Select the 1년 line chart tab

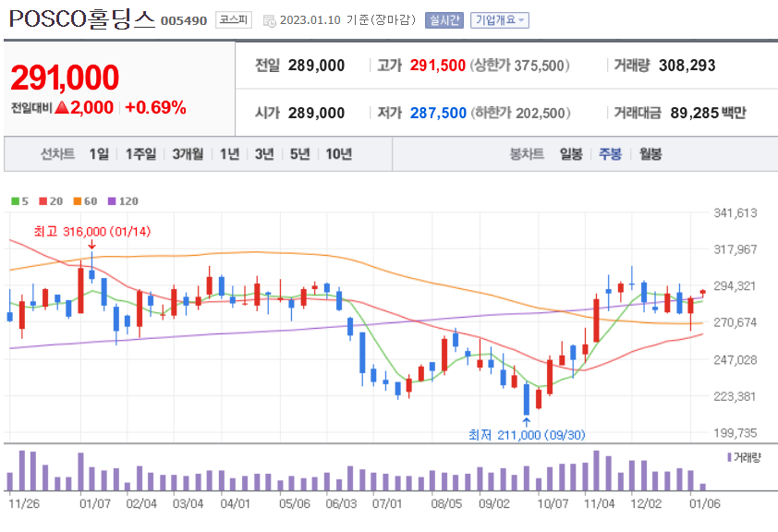(230, 154)
